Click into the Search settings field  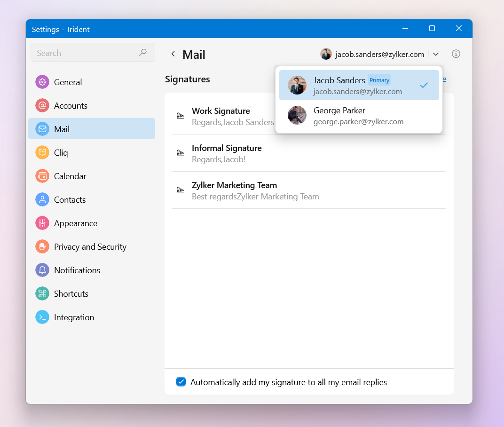[x=93, y=52]
